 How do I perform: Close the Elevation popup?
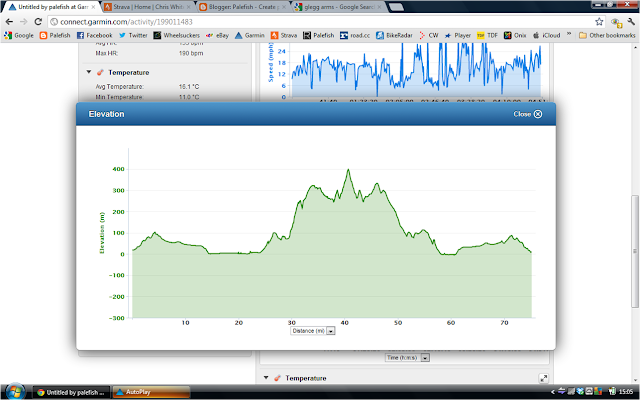coord(527,114)
